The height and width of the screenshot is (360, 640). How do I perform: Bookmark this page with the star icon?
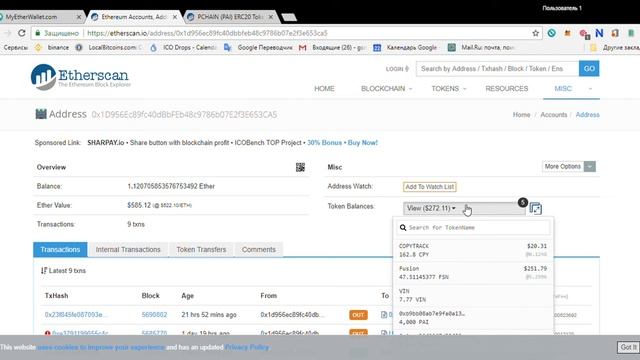point(536,33)
